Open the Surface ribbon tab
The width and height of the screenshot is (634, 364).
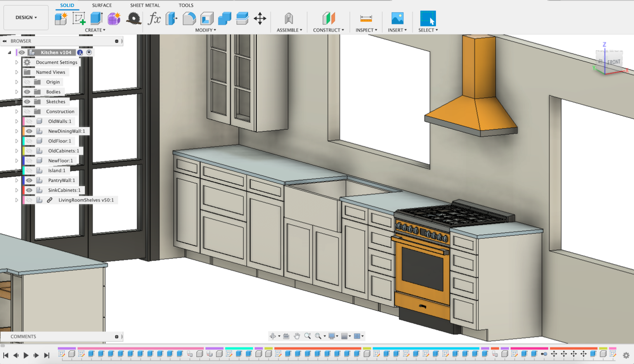point(102,5)
